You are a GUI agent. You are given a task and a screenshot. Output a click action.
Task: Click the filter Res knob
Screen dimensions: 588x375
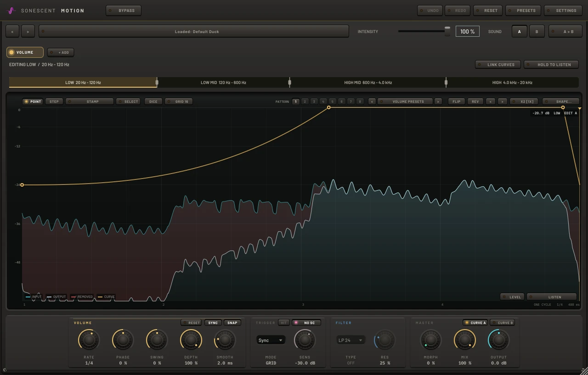click(384, 340)
